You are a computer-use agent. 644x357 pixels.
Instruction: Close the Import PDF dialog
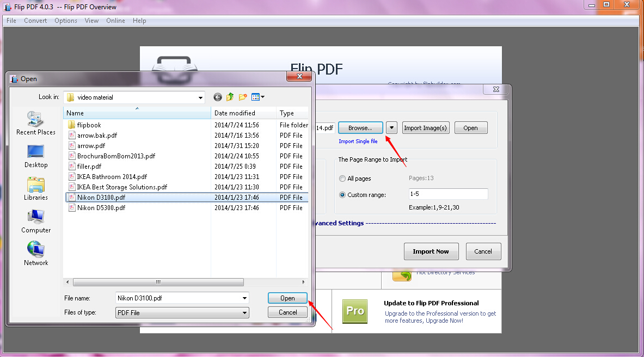tap(496, 89)
